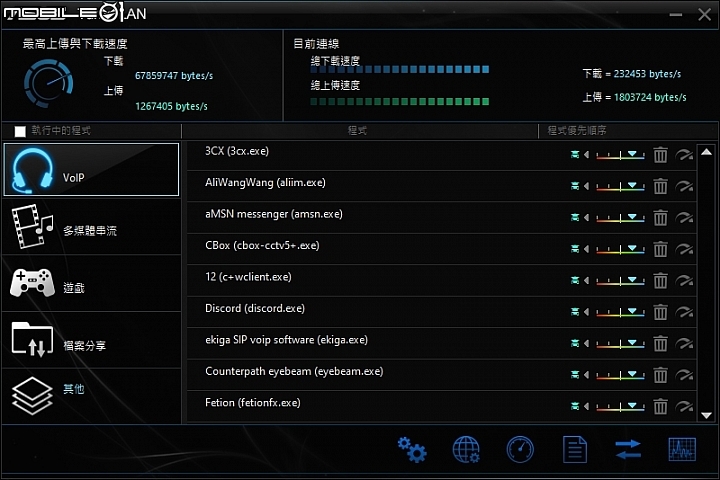Open the 遊戲 category tab

pyautogui.click(x=91, y=283)
